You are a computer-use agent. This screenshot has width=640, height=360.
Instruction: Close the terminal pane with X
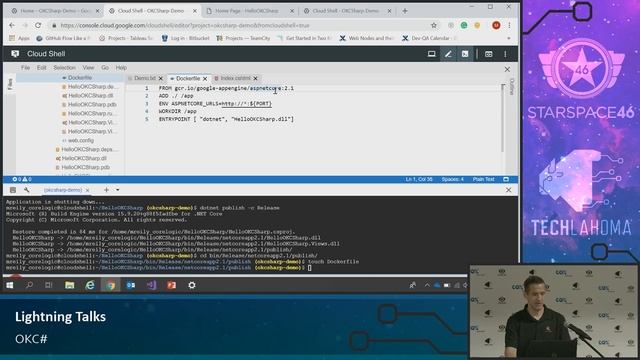click(x=509, y=190)
